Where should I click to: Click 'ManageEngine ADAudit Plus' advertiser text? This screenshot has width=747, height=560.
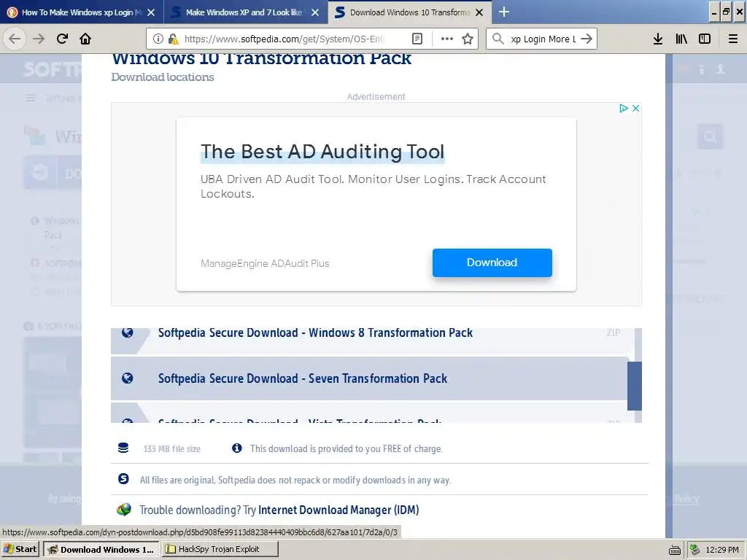[265, 263]
